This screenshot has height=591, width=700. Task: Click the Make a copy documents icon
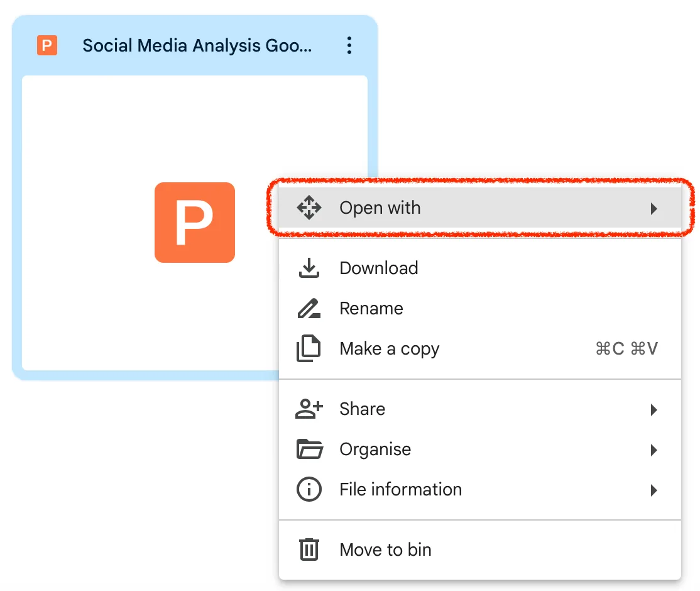click(309, 348)
